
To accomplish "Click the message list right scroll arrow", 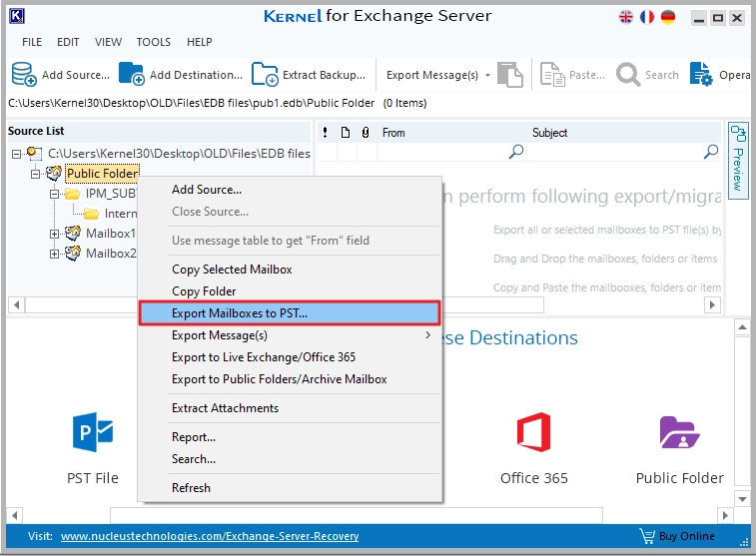I will point(712,304).
